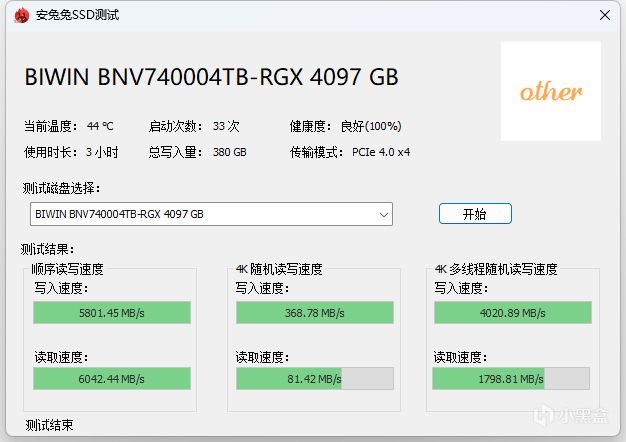Click the 开始 start button
This screenshot has height=442, width=626.
tap(475, 214)
